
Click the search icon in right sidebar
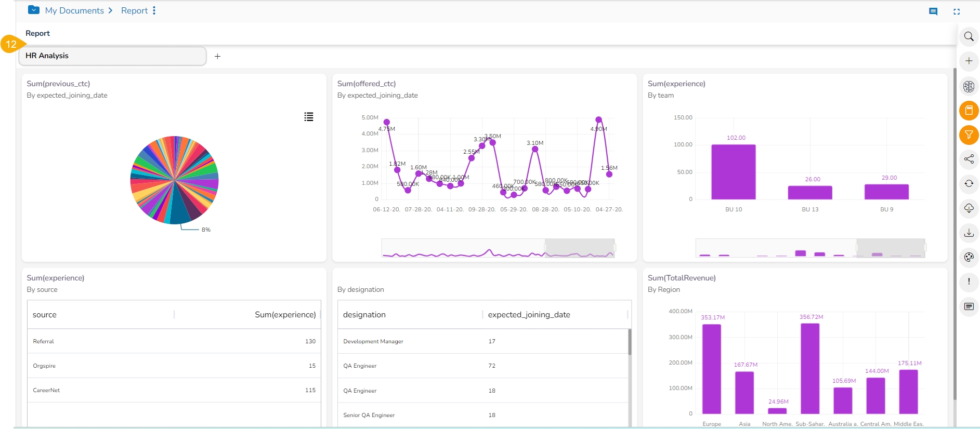click(969, 36)
